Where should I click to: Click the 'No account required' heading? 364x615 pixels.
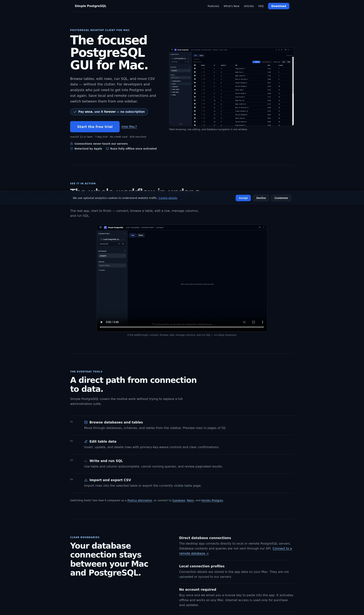pos(198,589)
